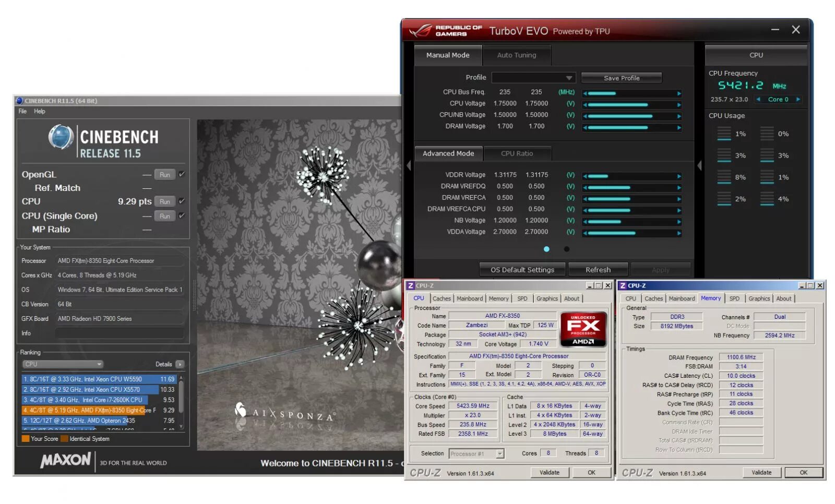Screen dimensions: 835x504
Task: Open the File menu in Cinebench
Action: tap(22, 111)
